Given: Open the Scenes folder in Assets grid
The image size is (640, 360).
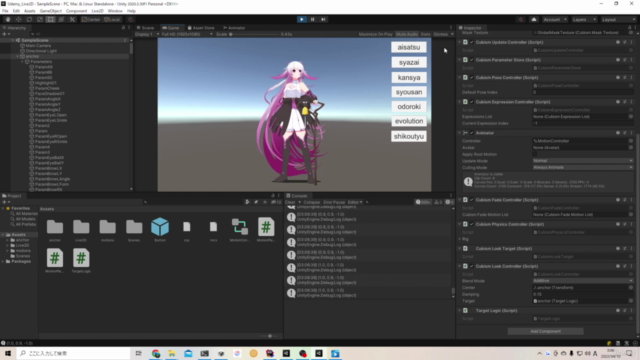Looking at the screenshot, I should click(x=134, y=229).
